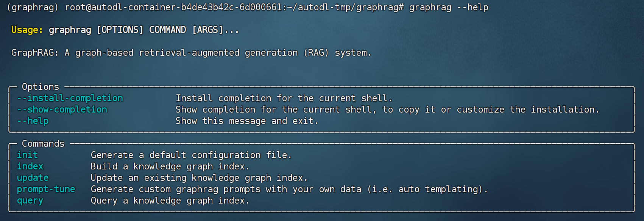Click the --show-completion option text
The height and width of the screenshot is (221, 644).
point(62,110)
